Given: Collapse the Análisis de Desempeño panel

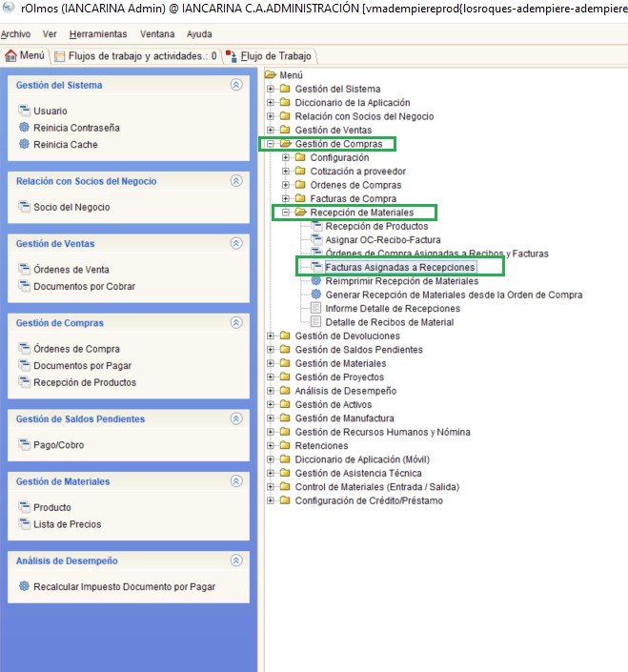Looking at the screenshot, I should pyautogui.click(x=236, y=560).
